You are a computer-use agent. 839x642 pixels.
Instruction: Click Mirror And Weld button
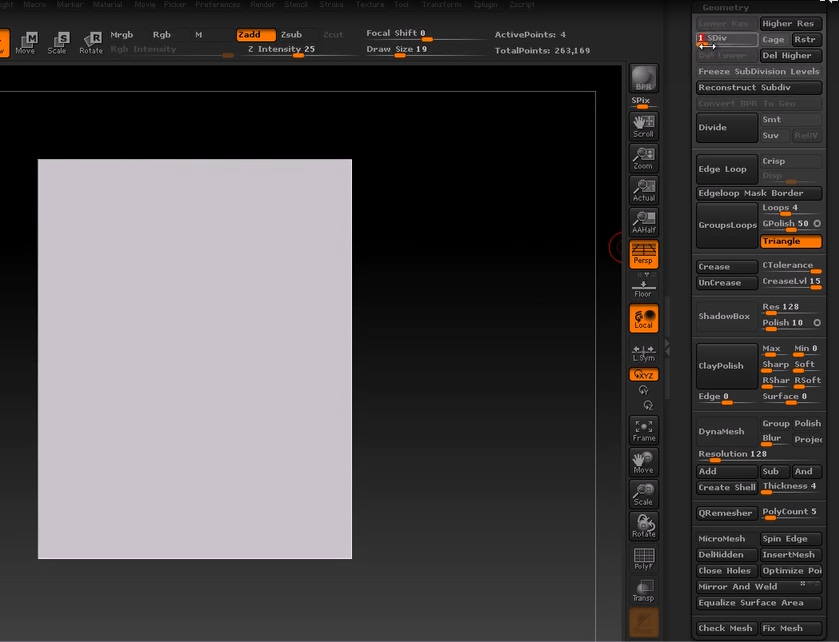point(759,587)
